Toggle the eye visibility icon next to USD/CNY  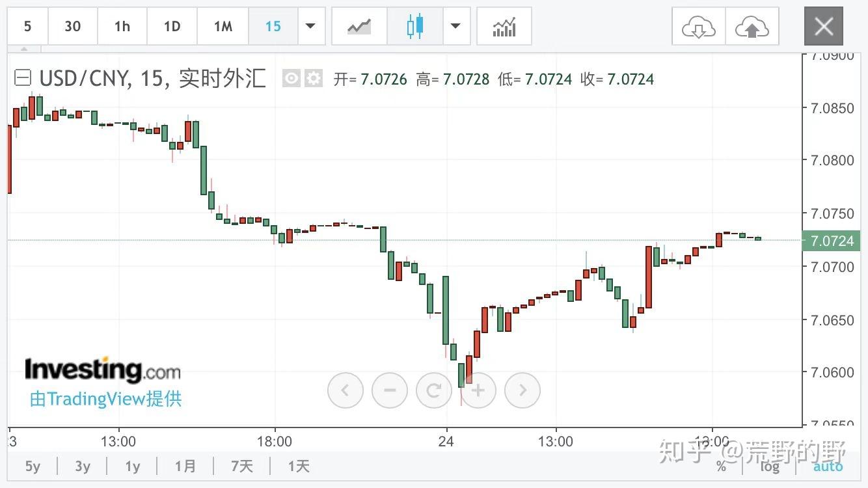(292, 78)
